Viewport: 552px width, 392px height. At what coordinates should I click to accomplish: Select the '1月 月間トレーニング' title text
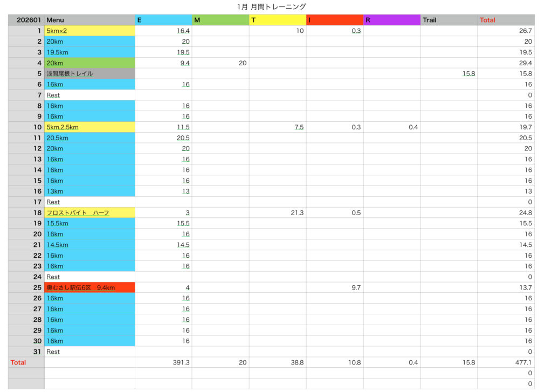tap(272, 6)
